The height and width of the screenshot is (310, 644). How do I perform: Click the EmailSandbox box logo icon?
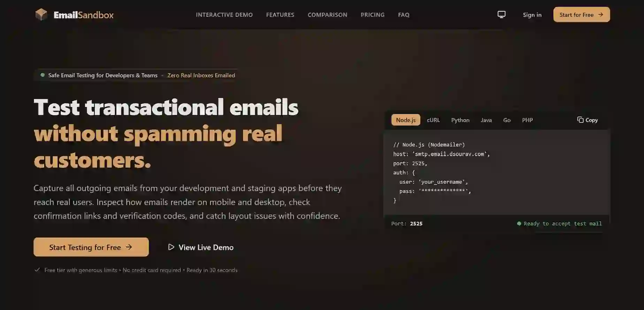click(41, 15)
